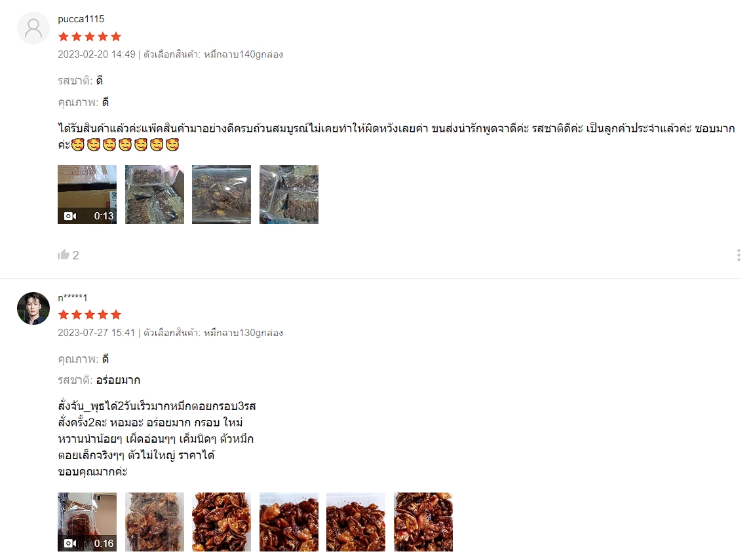Open the fourth thumbnail in n*****1's review
The image size is (751, 560).
pos(289,522)
